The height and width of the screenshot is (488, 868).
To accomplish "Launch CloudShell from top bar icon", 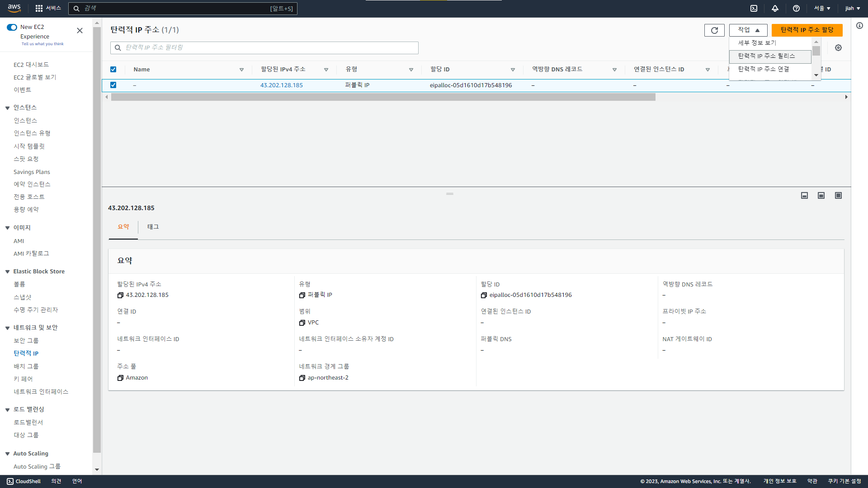I will pos(754,8).
